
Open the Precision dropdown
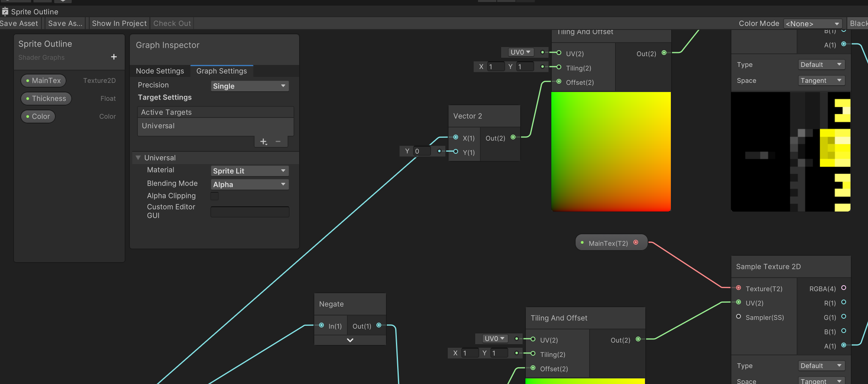click(249, 86)
